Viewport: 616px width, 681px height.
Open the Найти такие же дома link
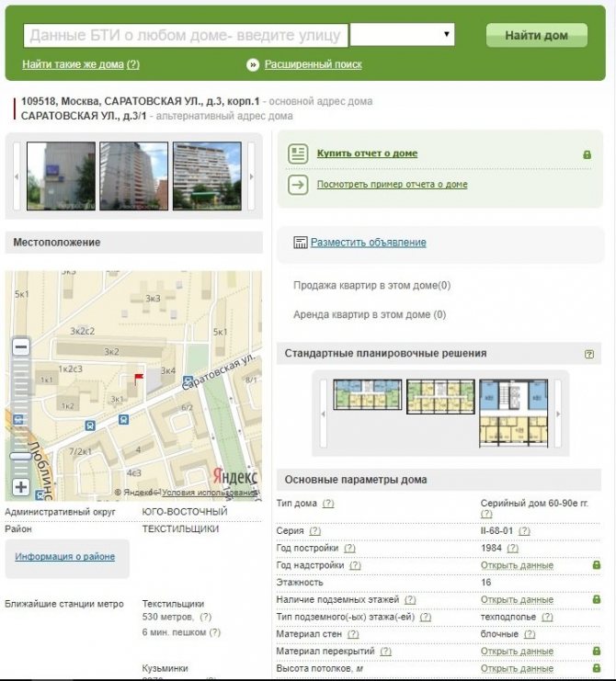tap(73, 64)
